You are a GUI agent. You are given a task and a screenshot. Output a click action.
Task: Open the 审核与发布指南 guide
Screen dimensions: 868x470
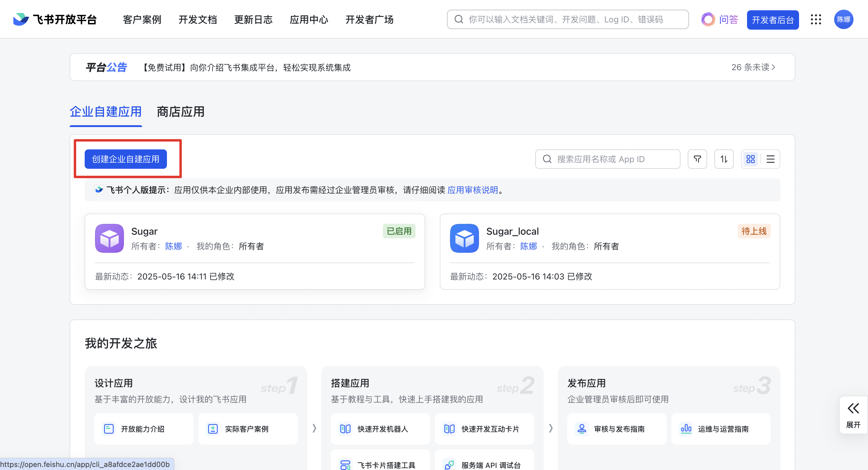point(617,429)
